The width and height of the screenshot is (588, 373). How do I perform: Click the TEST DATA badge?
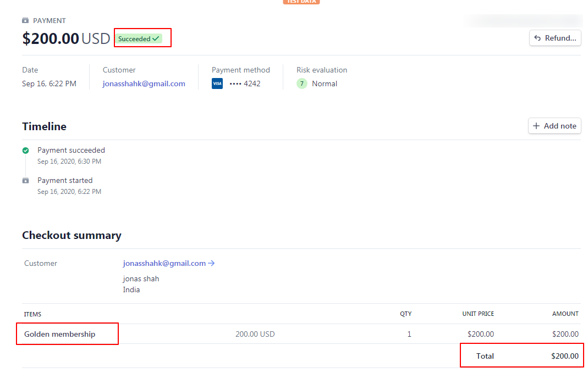(301, 2)
